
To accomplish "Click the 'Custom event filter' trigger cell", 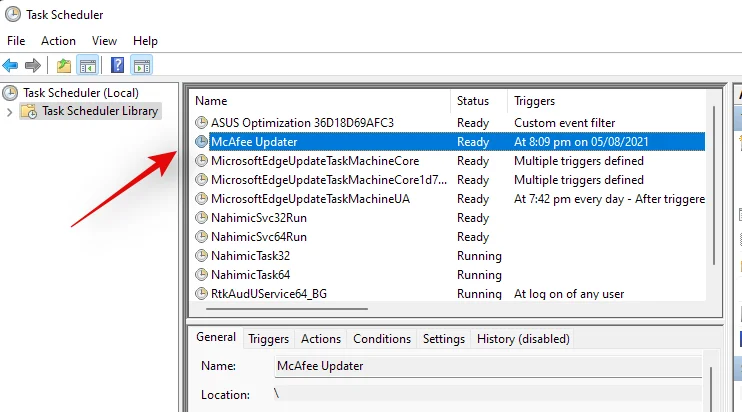I will (x=565, y=123).
